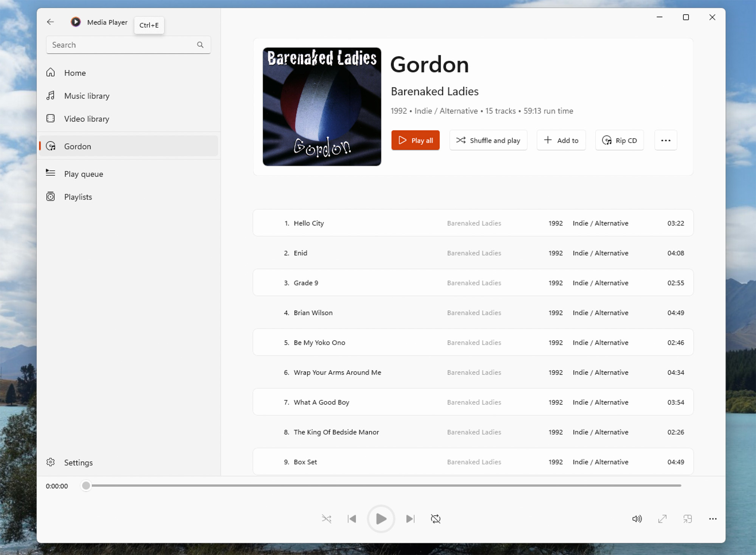Navigate to Playlists in sidebar
The height and width of the screenshot is (555, 756).
[x=78, y=197]
